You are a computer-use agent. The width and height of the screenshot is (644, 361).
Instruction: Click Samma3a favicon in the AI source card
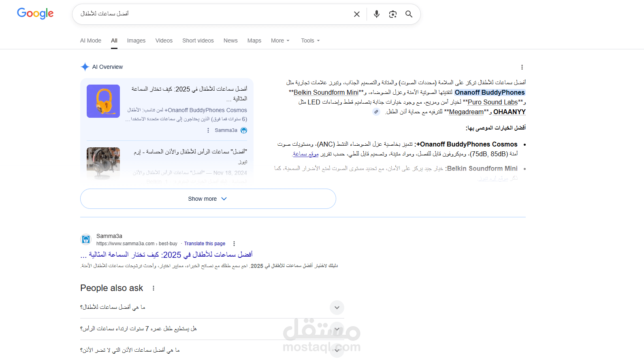click(244, 130)
